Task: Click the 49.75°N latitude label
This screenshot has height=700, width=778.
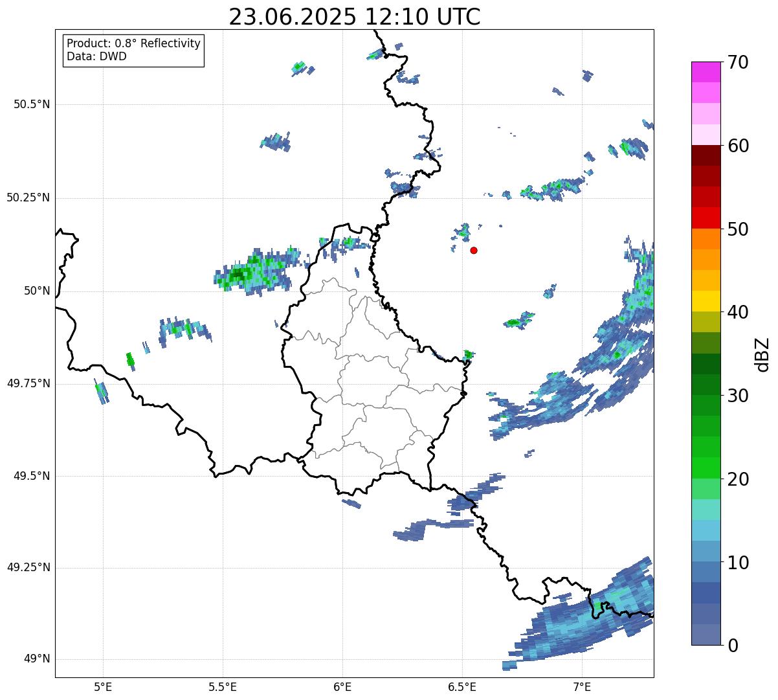Action: 28,383
